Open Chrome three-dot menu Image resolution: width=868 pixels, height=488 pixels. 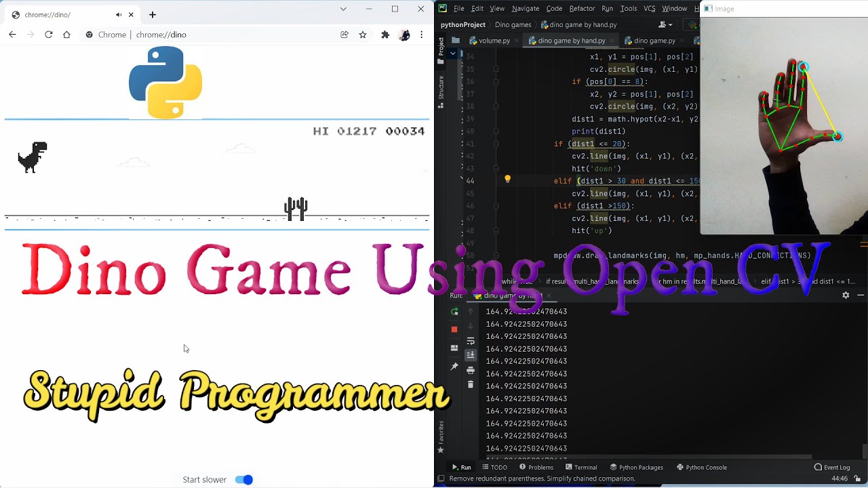[x=422, y=35]
